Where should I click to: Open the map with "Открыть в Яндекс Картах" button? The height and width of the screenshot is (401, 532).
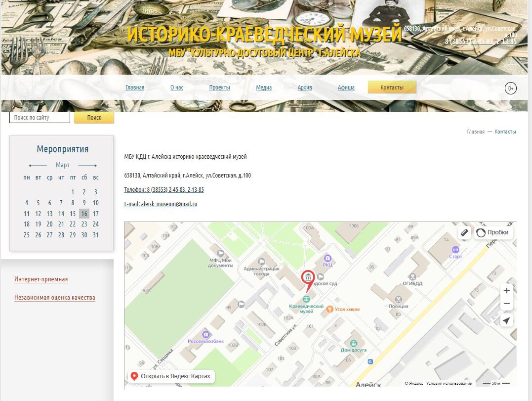pos(170,376)
